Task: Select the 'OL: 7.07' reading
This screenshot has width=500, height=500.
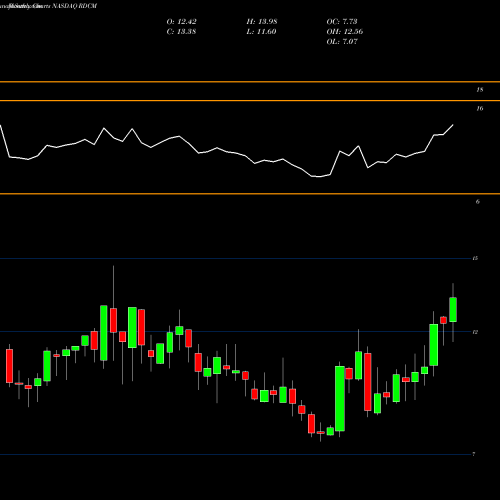Action: point(342,42)
